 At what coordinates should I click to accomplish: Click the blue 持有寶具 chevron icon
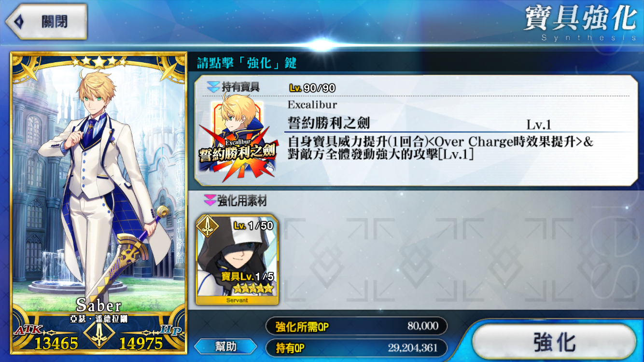click(x=213, y=87)
